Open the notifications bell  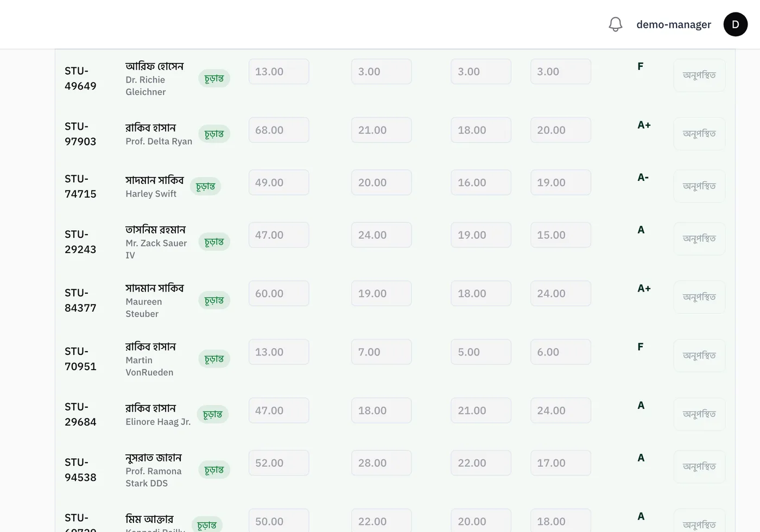(x=615, y=24)
